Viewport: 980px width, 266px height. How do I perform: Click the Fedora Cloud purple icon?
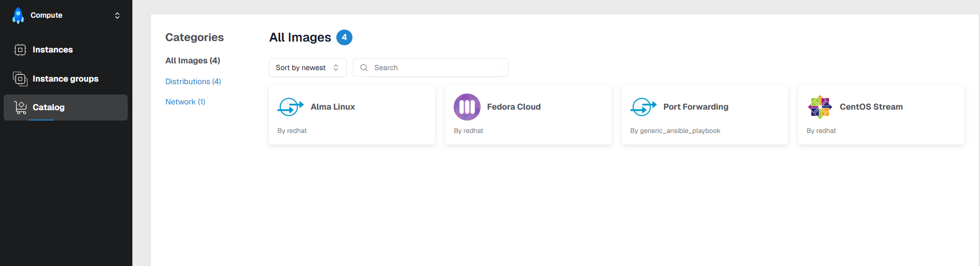[467, 107]
